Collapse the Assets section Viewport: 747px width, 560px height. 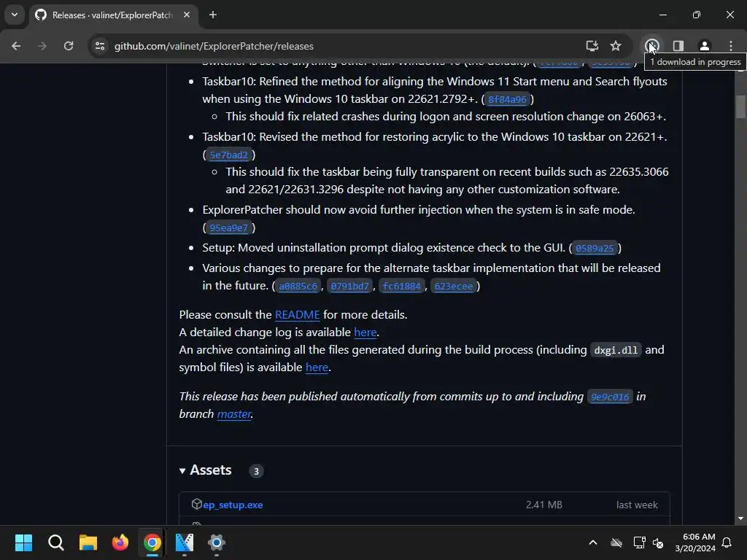(205, 470)
